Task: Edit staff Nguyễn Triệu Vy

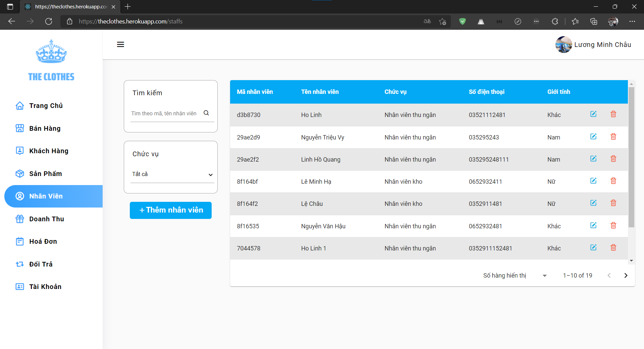Action: point(593,136)
